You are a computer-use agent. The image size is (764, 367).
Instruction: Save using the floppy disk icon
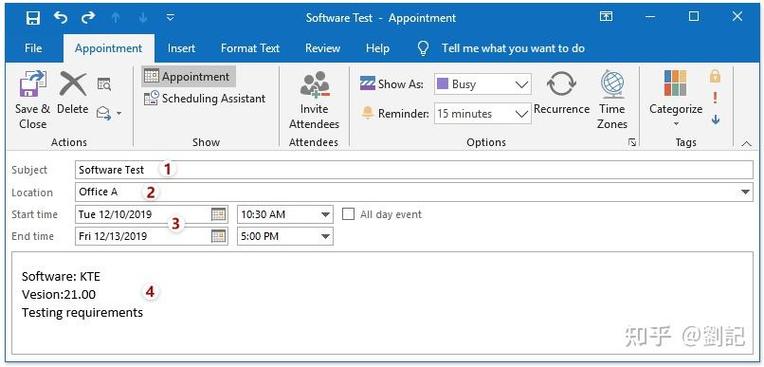[33, 19]
